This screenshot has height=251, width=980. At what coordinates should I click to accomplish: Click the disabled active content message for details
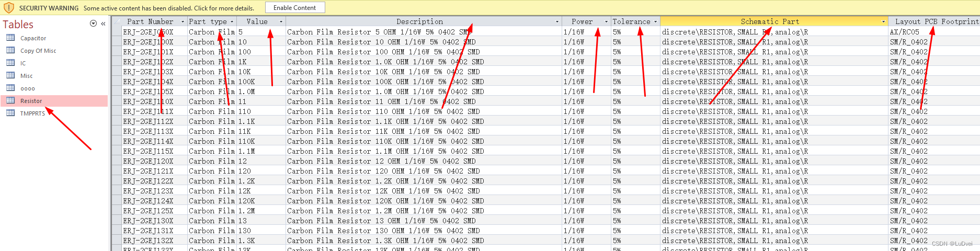[x=168, y=8]
